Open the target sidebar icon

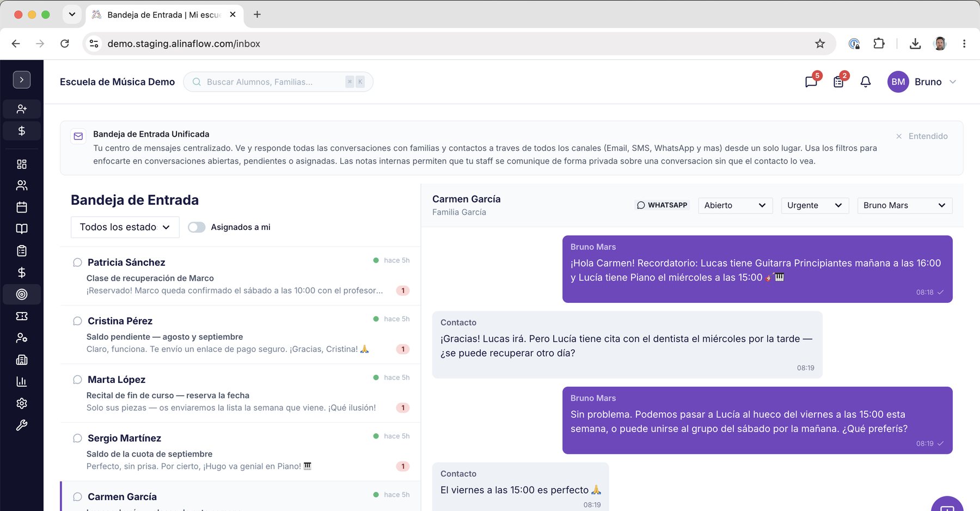(x=22, y=294)
